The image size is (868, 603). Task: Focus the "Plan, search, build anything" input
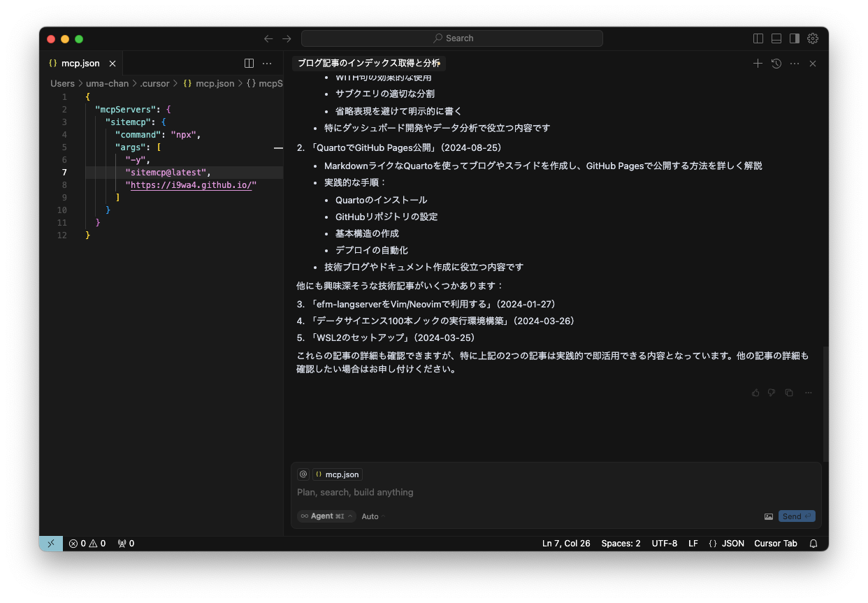coord(556,493)
